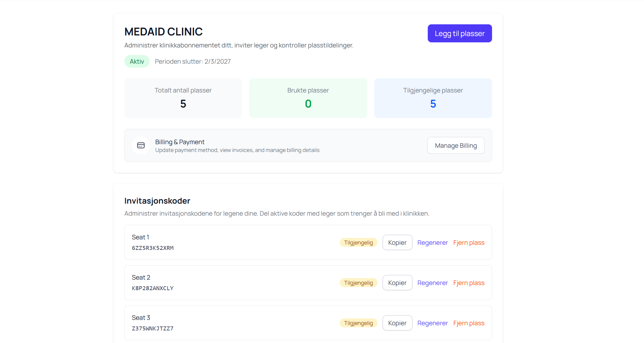
Task: Click the Tilgjengelig badge for Seat 1
Action: pyautogui.click(x=358, y=242)
